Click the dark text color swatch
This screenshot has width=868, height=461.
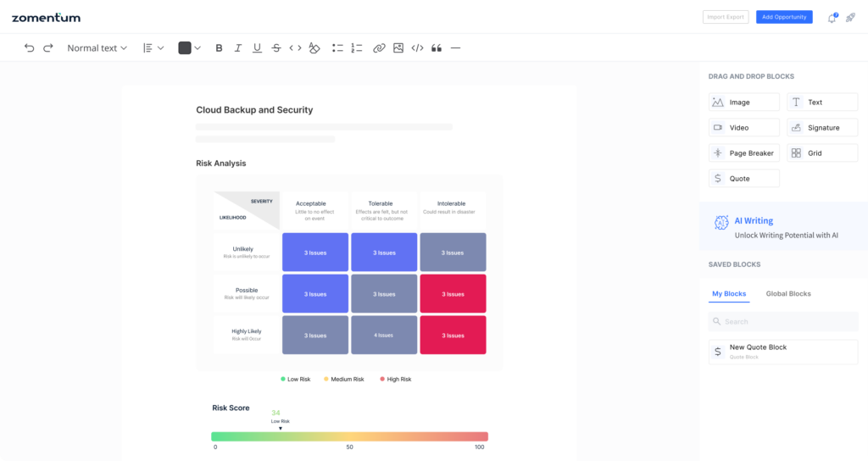coord(185,48)
